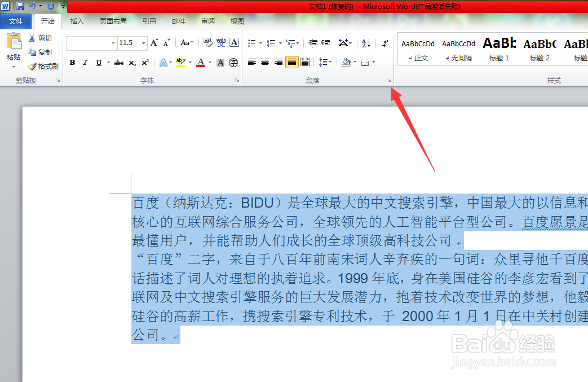Viewport: 588px width, 382px height.
Task: Apply the red font color
Action: 201,63
